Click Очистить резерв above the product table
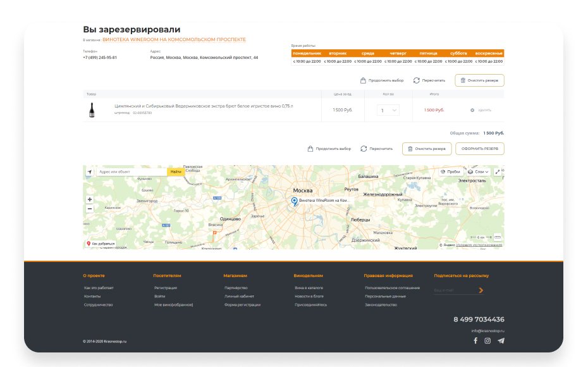Screen dimensions: 588x367 [x=479, y=80]
